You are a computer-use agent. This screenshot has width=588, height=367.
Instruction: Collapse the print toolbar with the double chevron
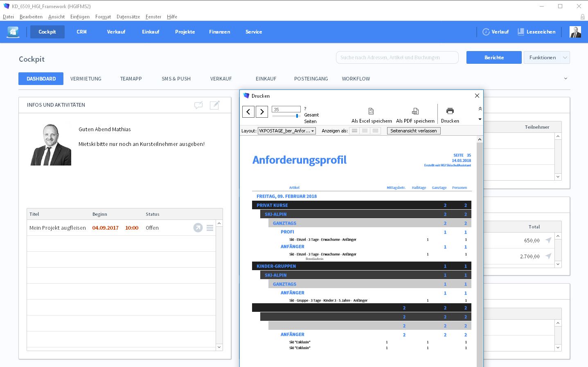pos(480,109)
